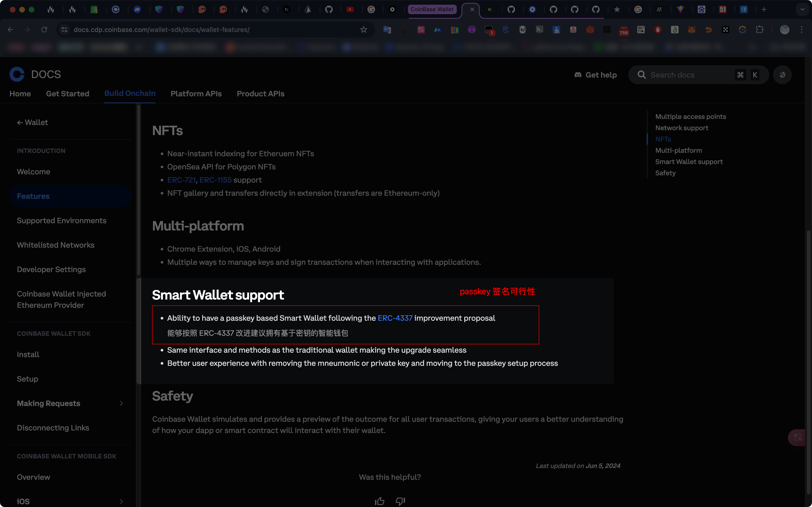
Task: Open the Home navigation tab
Action: [x=20, y=94]
